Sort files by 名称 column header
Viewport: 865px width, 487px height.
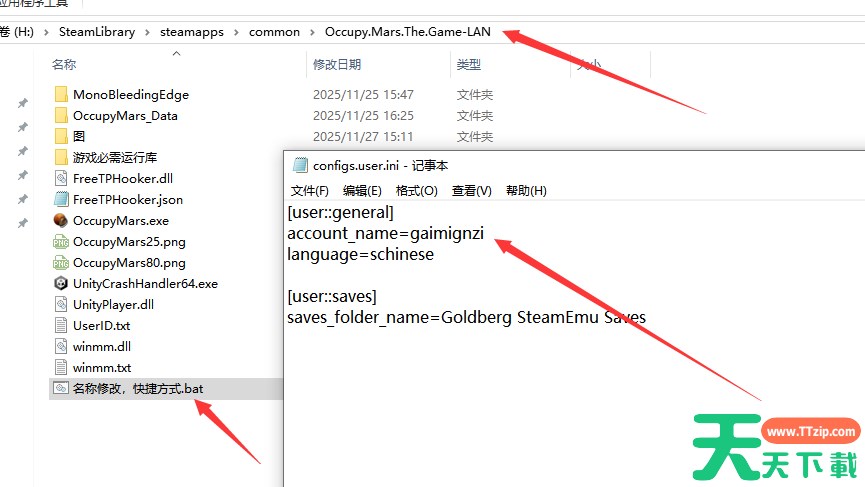64,65
